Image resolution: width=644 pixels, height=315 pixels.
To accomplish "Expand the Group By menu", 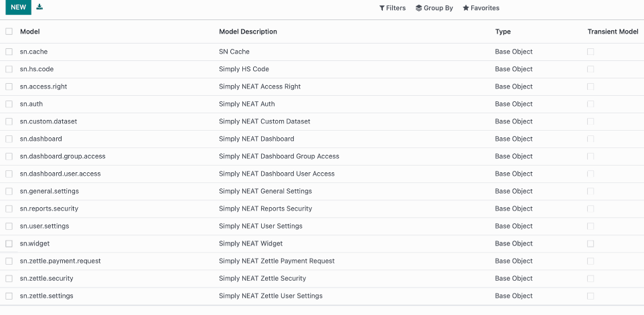I will (434, 8).
